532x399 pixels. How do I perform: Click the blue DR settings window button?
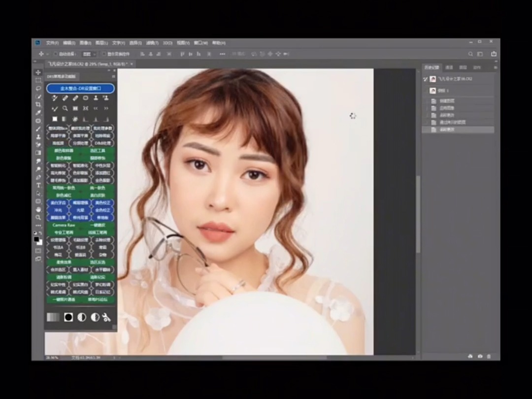[x=80, y=89]
